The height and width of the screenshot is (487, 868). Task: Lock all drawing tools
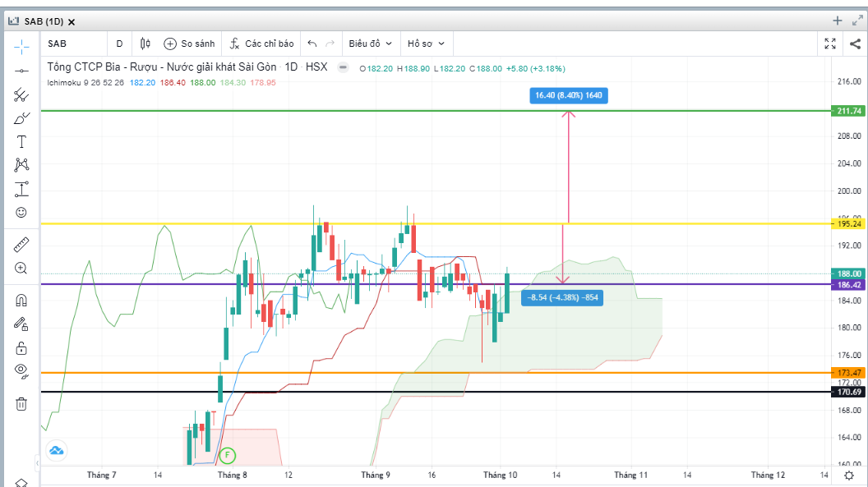coord(21,347)
